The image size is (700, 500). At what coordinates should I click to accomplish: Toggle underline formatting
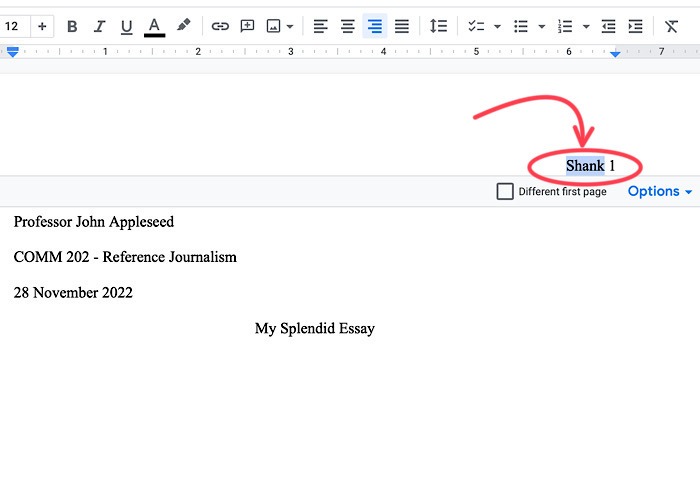126,26
